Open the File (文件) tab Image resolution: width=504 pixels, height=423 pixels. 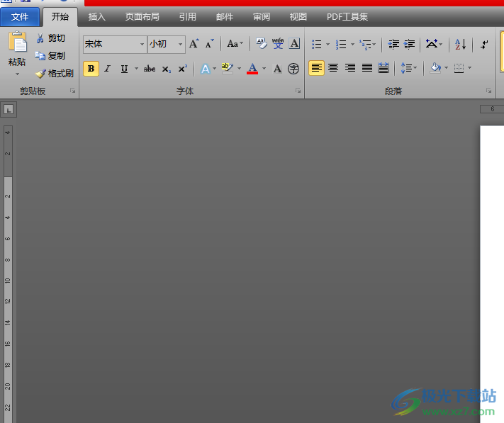click(x=20, y=17)
